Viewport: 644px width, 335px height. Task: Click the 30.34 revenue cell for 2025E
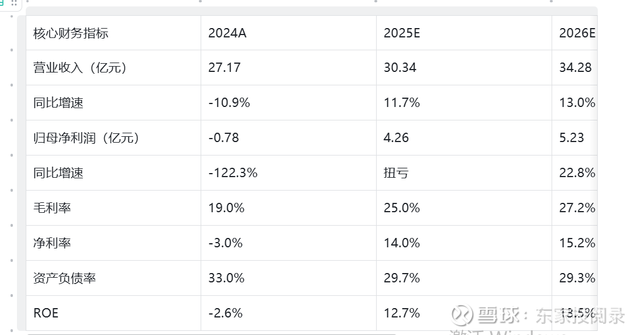coord(464,68)
